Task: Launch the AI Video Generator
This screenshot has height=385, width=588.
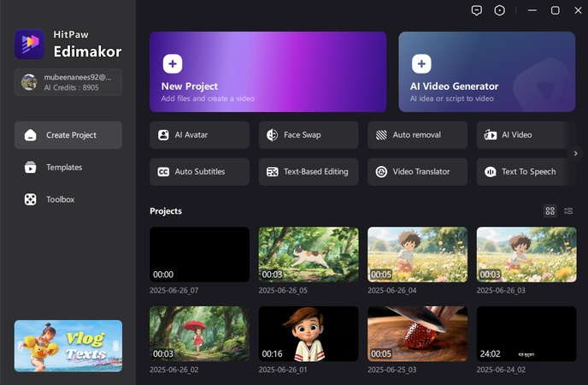Action: point(486,72)
